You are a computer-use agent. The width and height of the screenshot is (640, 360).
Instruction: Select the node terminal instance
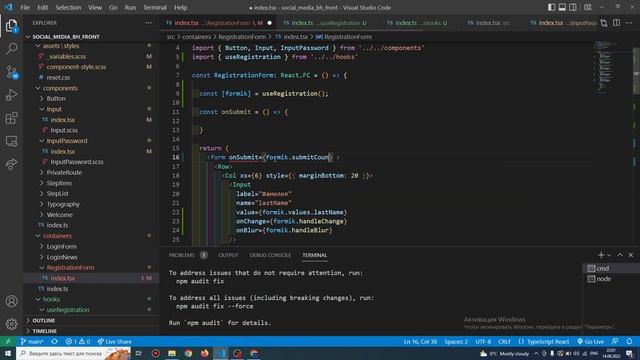(x=611, y=279)
